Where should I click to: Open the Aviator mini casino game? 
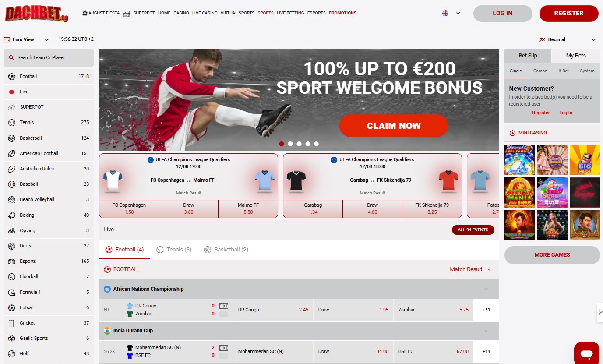585,192
